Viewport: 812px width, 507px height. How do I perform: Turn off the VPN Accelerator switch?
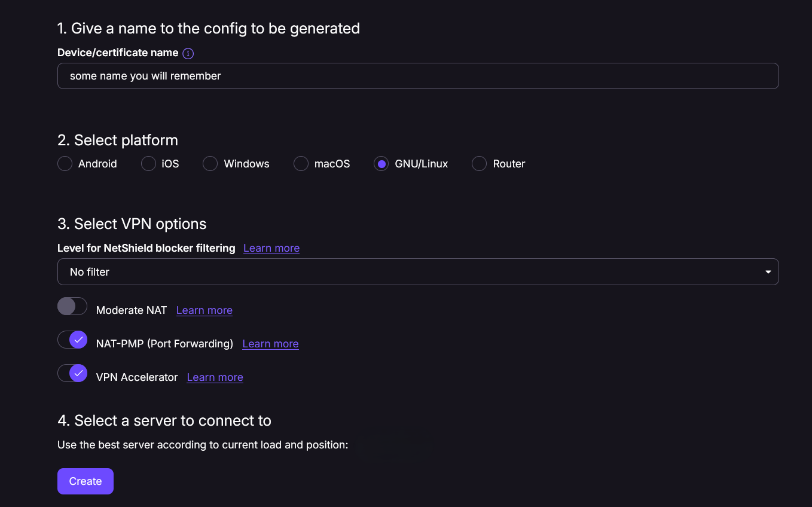[x=72, y=374]
